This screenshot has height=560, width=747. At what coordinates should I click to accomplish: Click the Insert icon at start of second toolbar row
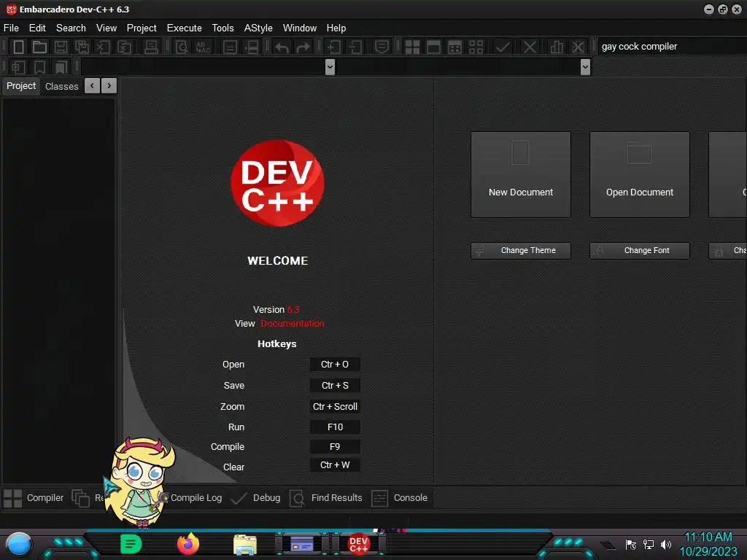tap(18, 67)
